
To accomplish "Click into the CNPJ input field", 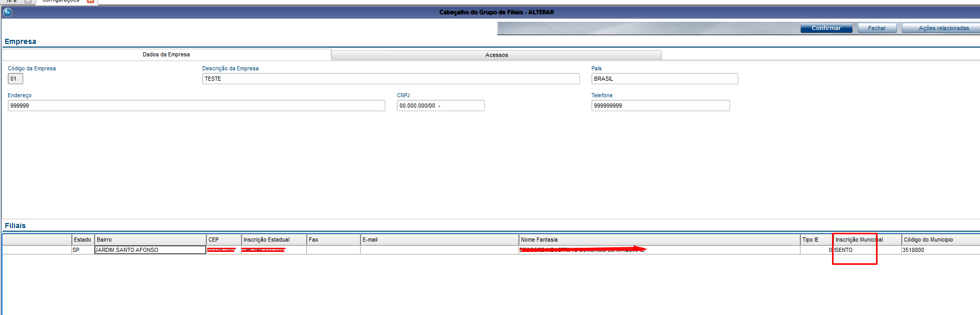I will (x=440, y=106).
